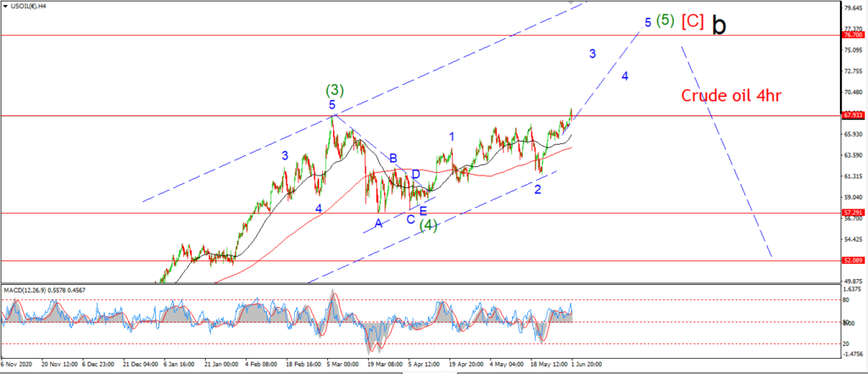
Task: Select the green (5) wave label
Action: 665,20
